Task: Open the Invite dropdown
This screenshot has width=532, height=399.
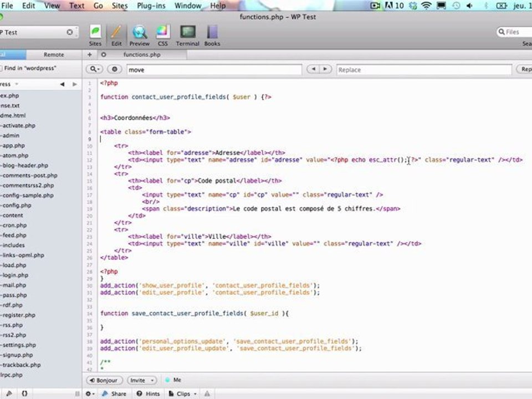Action: pyautogui.click(x=142, y=380)
